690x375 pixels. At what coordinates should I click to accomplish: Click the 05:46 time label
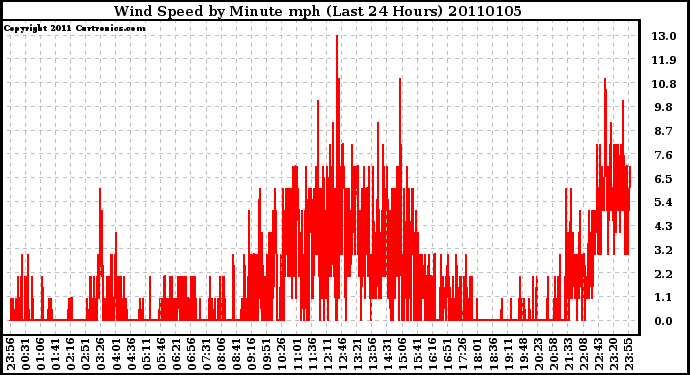pos(161,355)
